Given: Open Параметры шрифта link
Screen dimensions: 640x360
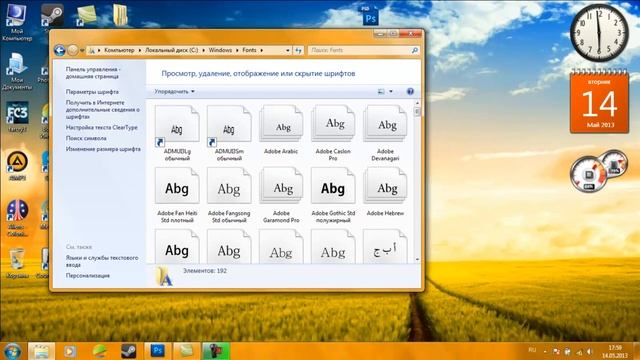Looking at the screenshot, I should pyautogui.click(x=92, y=92).
